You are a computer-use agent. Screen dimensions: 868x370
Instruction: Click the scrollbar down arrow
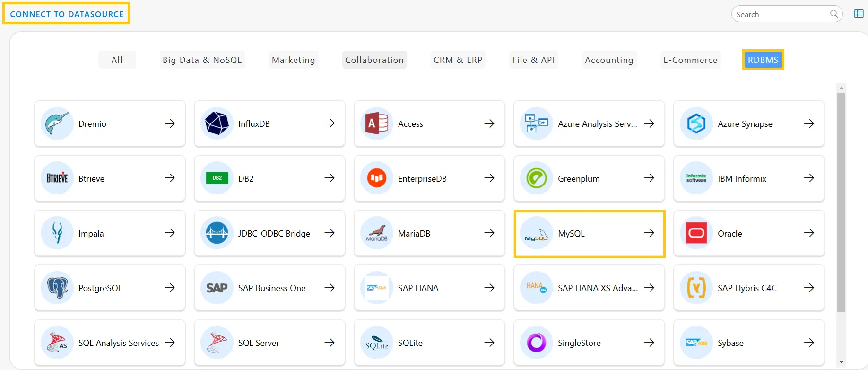tap(841, 362)
